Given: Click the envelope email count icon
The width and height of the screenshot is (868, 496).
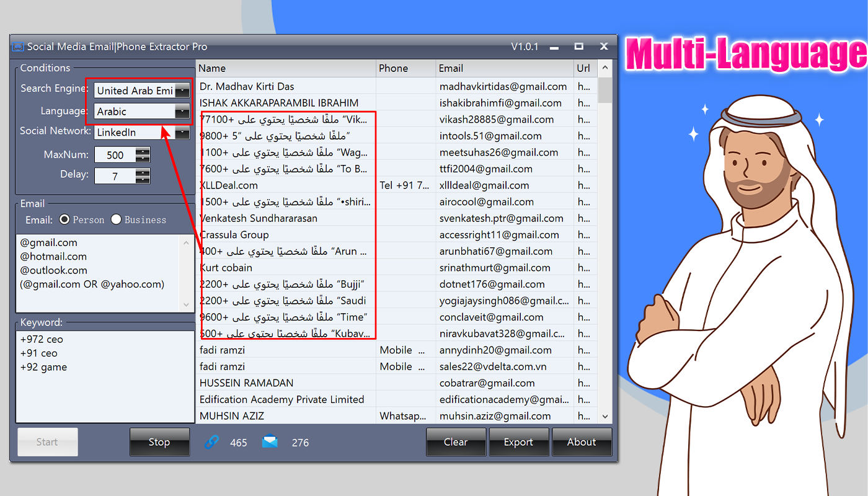Looking at the screenshot, I should (270, 442).
